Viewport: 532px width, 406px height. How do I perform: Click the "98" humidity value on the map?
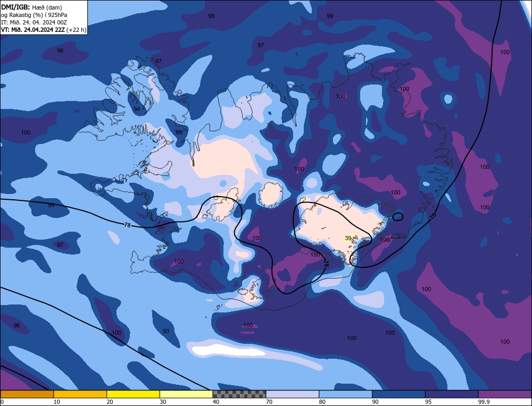click(211, 16)
